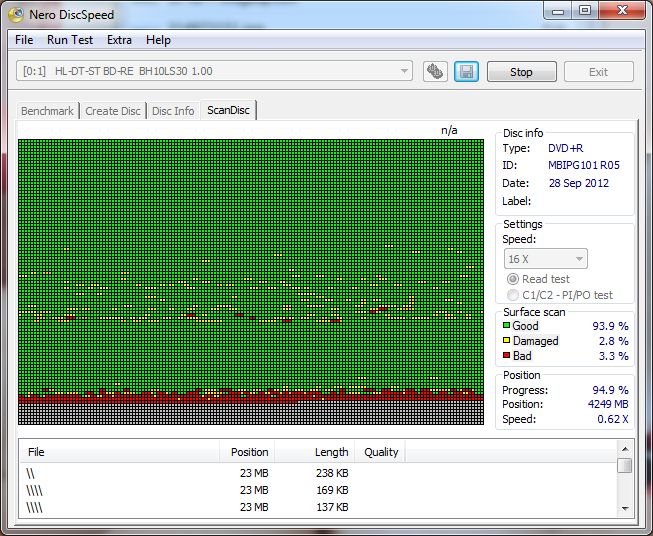
Task: Click the yellow Damaged legend square
Action: tap(506, 341)
